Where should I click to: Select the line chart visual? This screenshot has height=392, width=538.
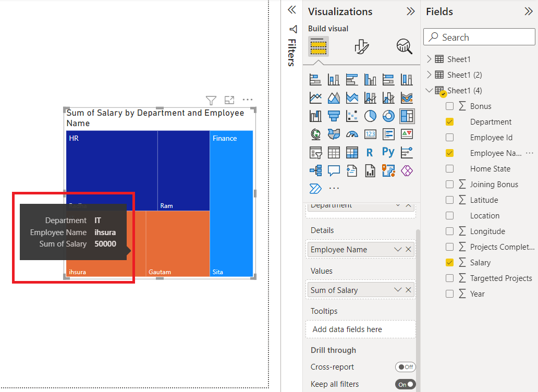click(315, 98)
